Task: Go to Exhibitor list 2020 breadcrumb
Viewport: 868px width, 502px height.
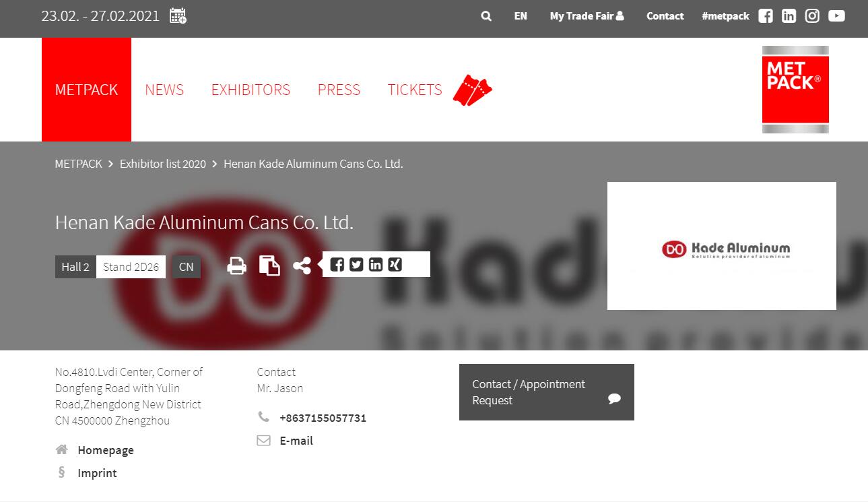Action: 163,164
